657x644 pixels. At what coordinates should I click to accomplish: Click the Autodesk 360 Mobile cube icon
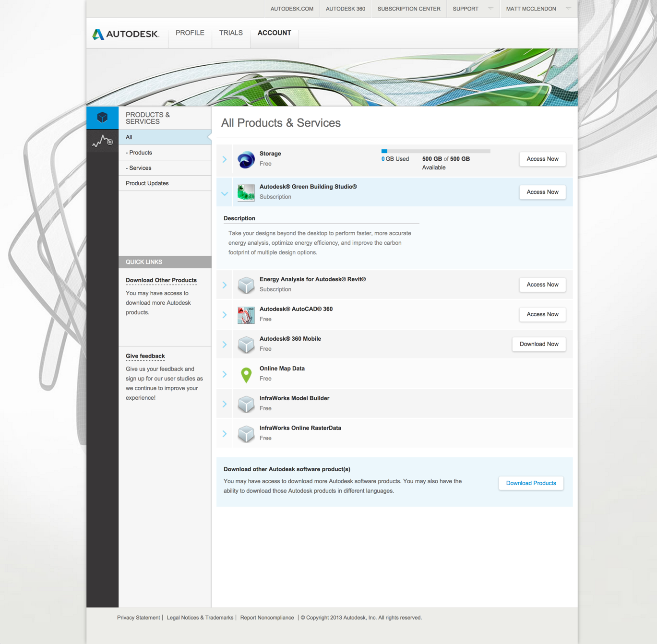(x=246, y=345)
